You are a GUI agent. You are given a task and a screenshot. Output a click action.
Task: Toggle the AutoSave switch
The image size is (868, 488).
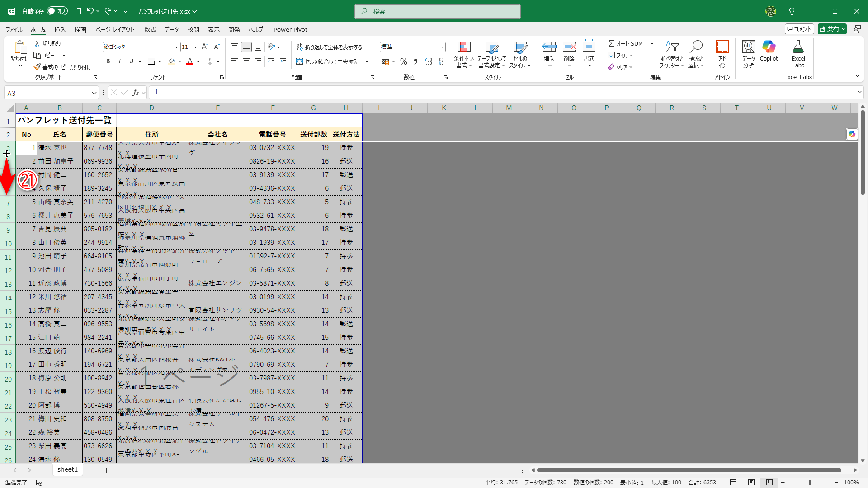57,11
